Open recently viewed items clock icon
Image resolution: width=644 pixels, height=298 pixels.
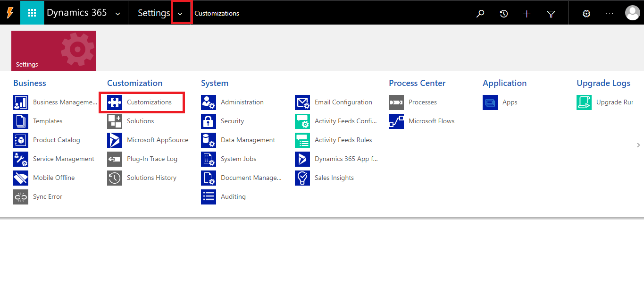[504, 14]
